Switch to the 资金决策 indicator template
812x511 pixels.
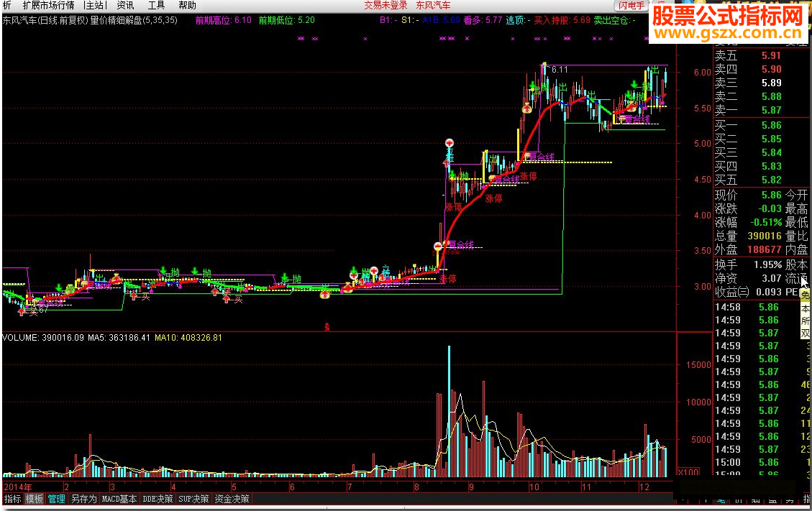pos(232,499)
